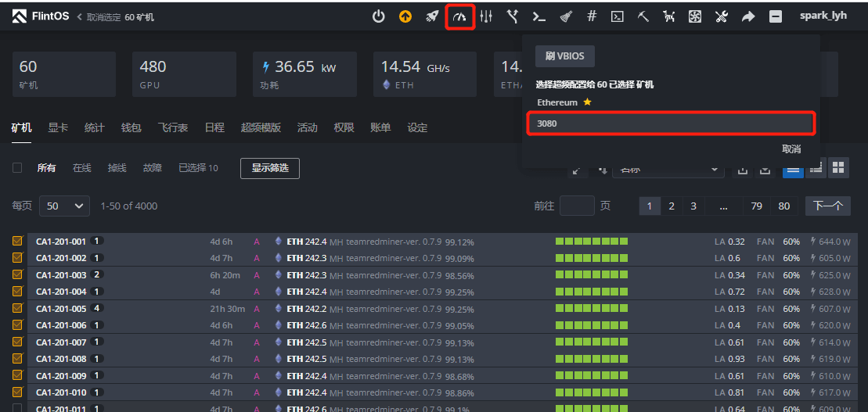Viewport: 868px width, 412px height.
Task: Click the tuning sliders icon in toolbar
Action: click(x=486, y=16)
